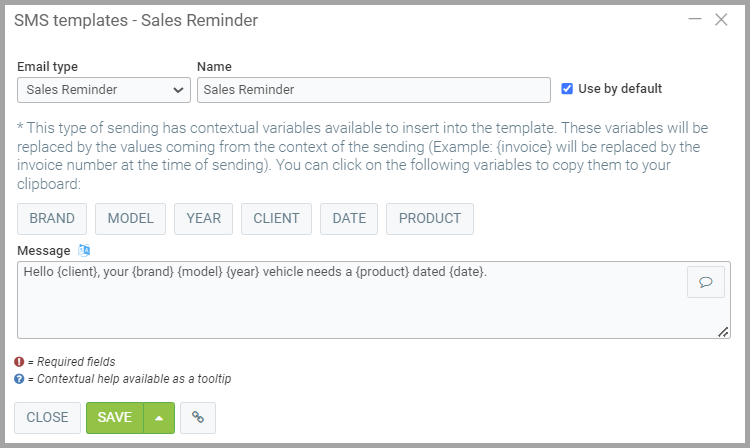
Task: Copy the YEAR variable
Action: point(203,218)
